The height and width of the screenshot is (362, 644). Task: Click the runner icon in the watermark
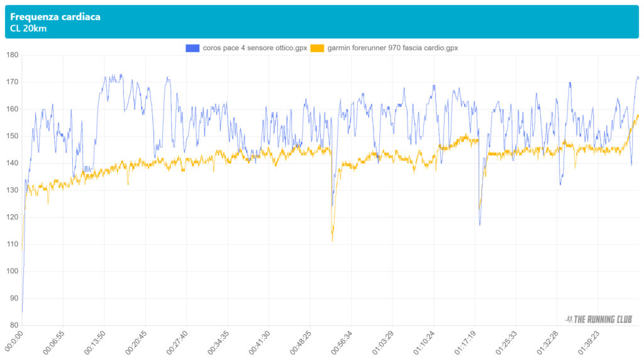(570, 319)
